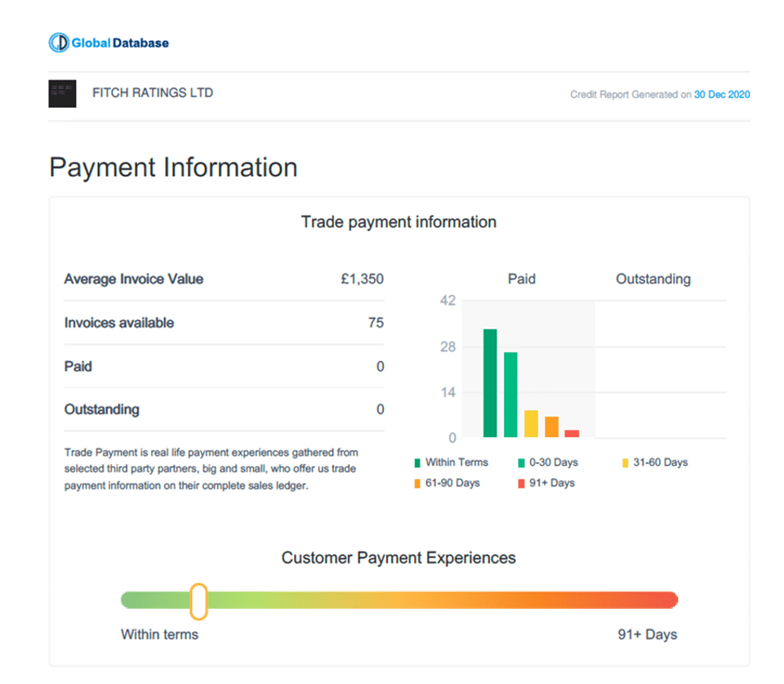
Task: Click the Customer Payment Experiences slider handle
Action: click(198, 601)
